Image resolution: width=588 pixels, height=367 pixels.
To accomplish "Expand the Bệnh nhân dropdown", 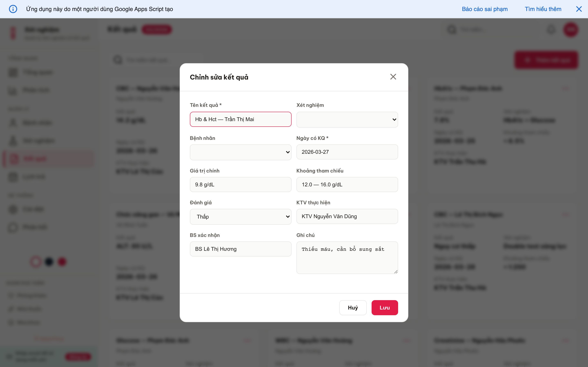I will pos(240,152).
